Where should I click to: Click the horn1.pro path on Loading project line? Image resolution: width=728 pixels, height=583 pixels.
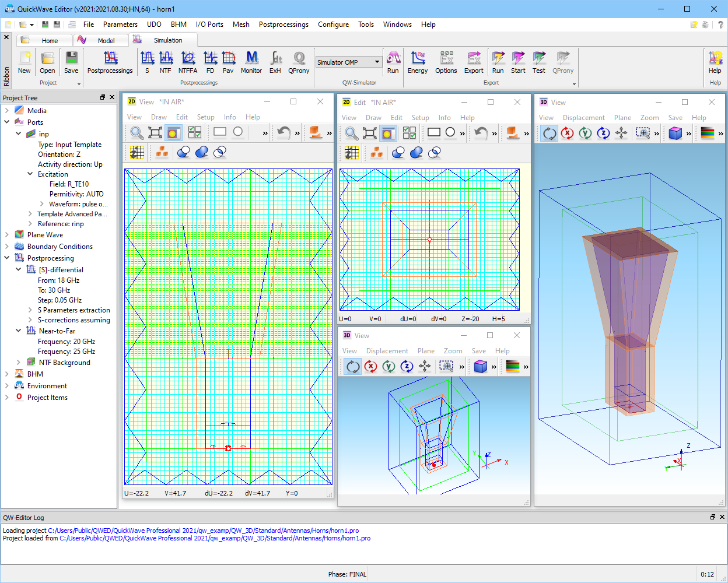[x=204, y=531]
